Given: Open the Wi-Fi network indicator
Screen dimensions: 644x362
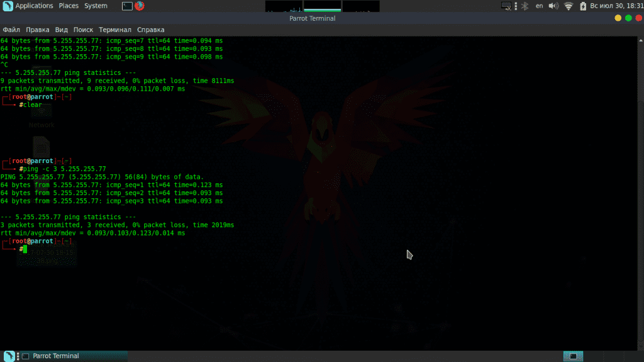Looking at the screenshot, I should tap(569, 6).
